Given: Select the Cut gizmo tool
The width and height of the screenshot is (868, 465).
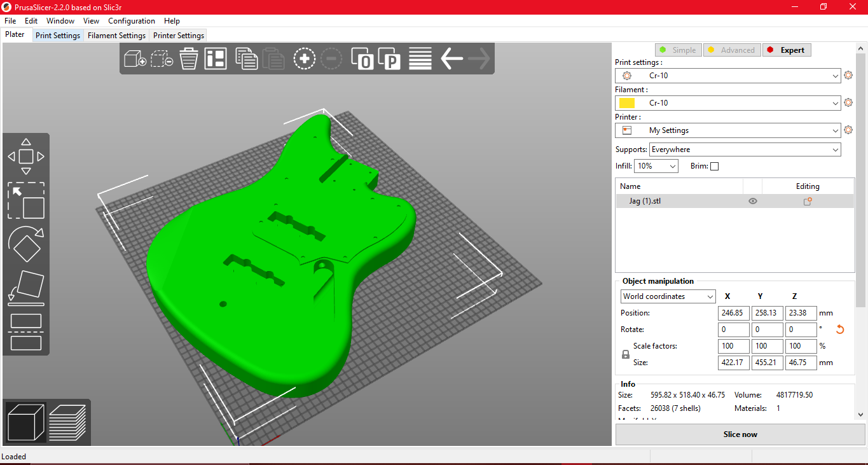Looking at the screenshot, I should 26,331.
